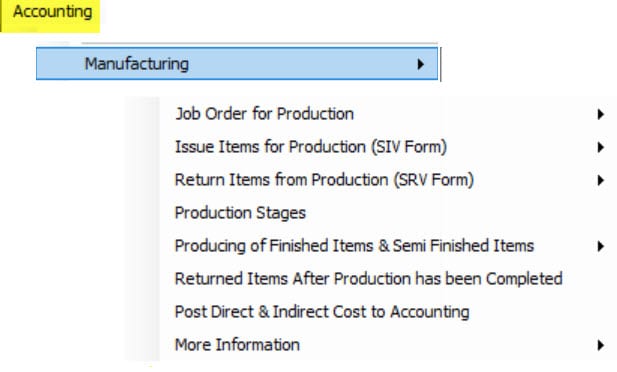Open the Accounting menu

click(50, 14)
